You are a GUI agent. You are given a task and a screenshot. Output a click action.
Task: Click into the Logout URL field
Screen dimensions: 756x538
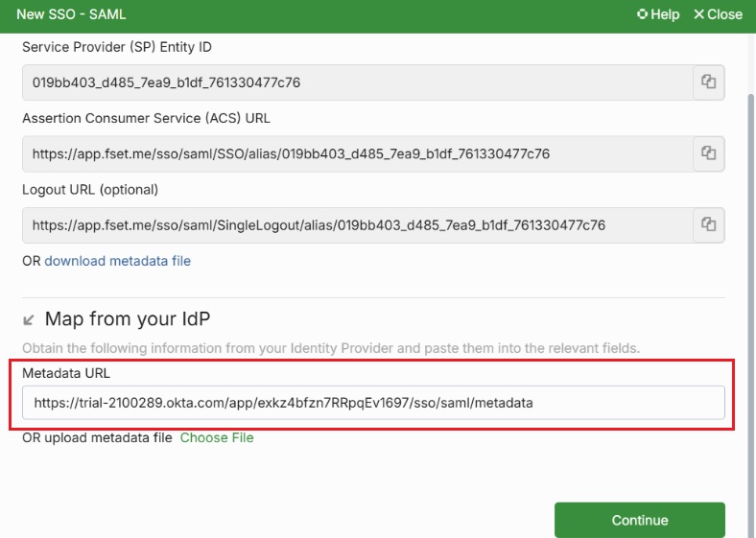[x=355, y=224]
